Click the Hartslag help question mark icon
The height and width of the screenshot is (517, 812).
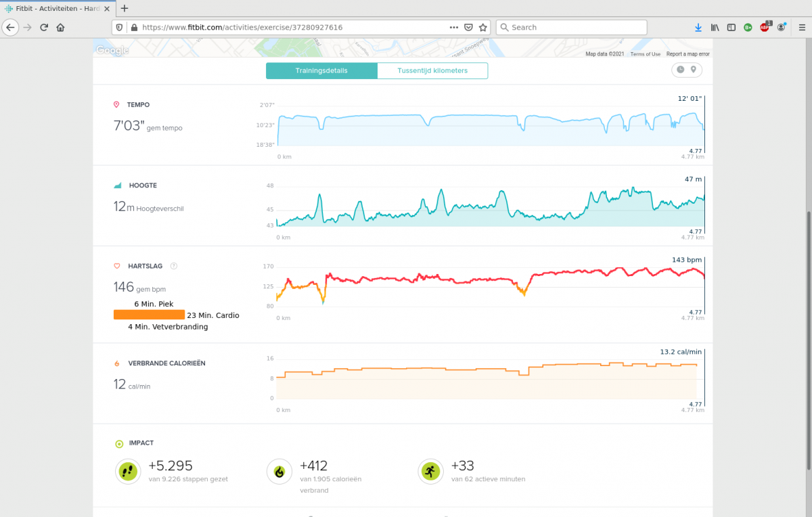point(174,266)
